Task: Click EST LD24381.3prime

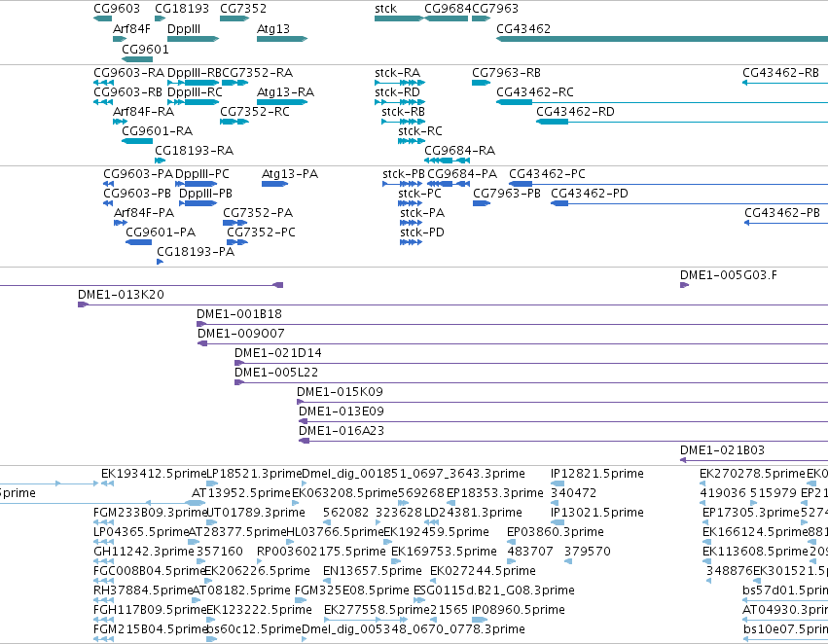Action: (x=473, y=513)
